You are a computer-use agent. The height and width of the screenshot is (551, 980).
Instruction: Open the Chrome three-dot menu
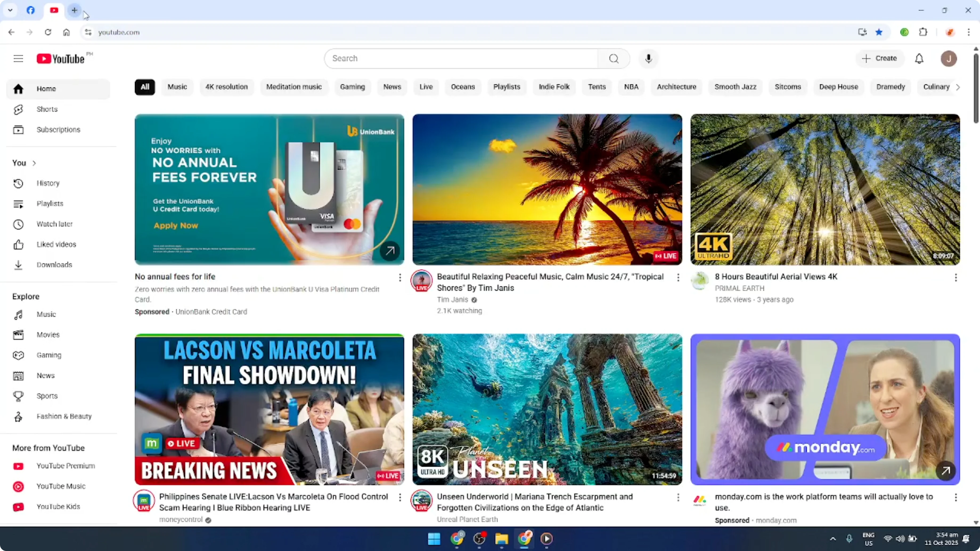[969, 32]
